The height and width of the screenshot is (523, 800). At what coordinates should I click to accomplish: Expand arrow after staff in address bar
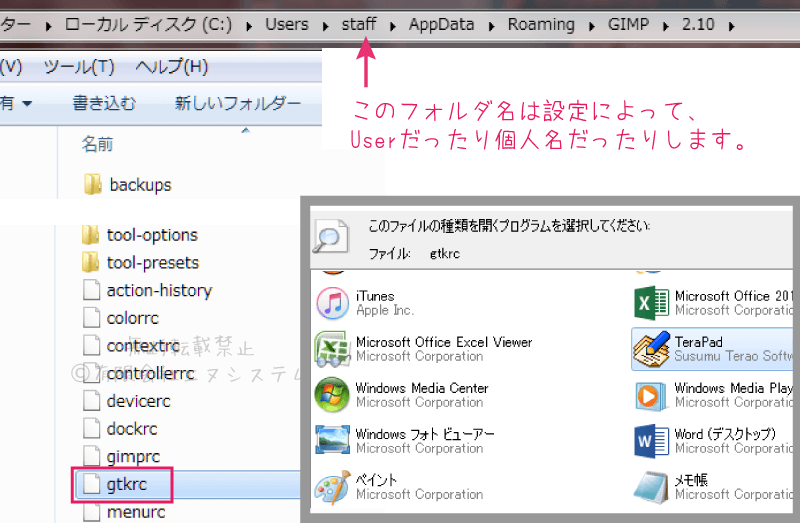click(x=392, y=26)
